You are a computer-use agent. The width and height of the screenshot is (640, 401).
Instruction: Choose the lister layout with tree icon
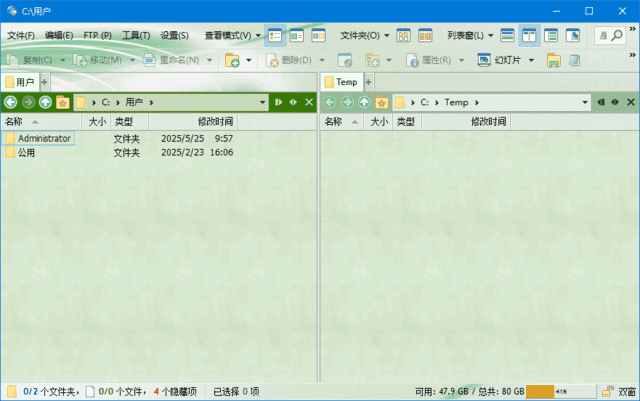click(551, 36)
